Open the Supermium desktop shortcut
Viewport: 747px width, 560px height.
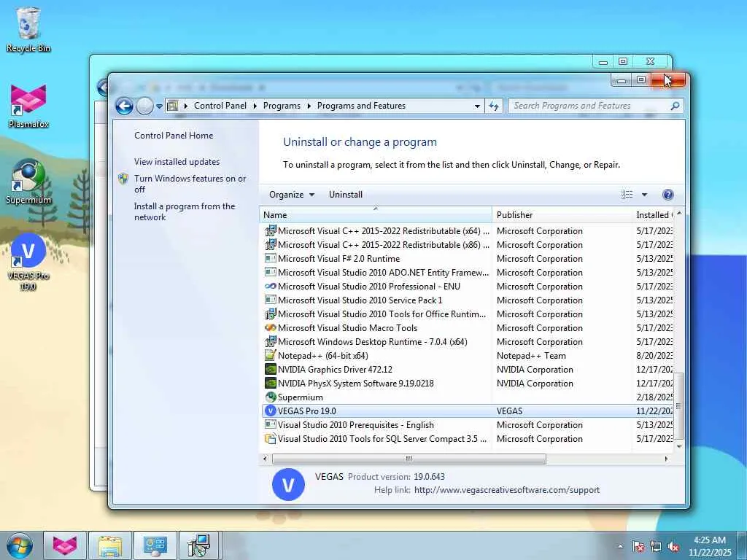tap(28, 182)
